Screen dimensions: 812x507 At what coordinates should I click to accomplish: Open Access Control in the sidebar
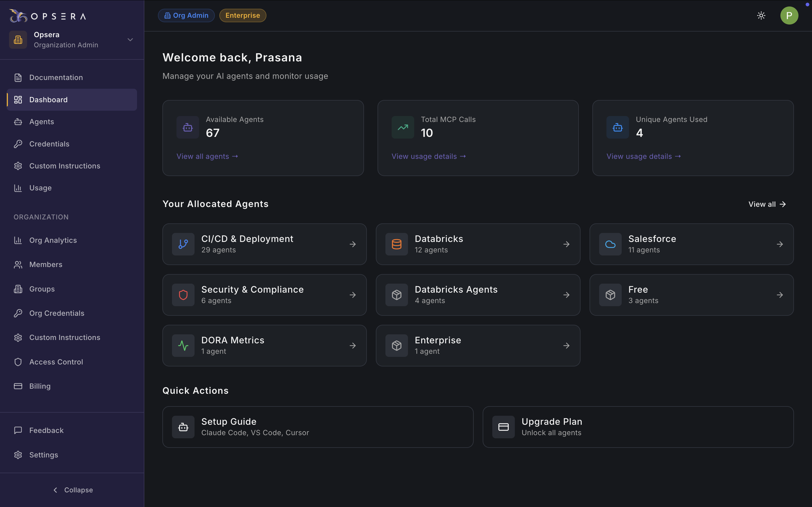point(56,362)
